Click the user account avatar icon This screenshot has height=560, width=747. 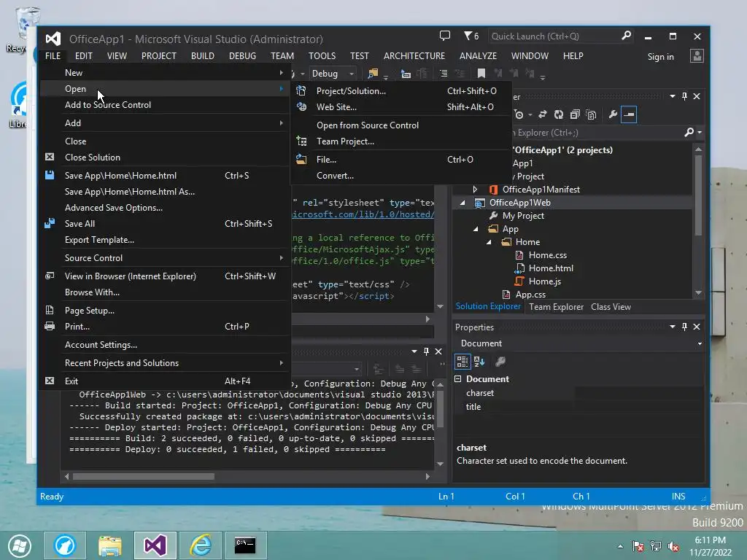tap(697, 55)
